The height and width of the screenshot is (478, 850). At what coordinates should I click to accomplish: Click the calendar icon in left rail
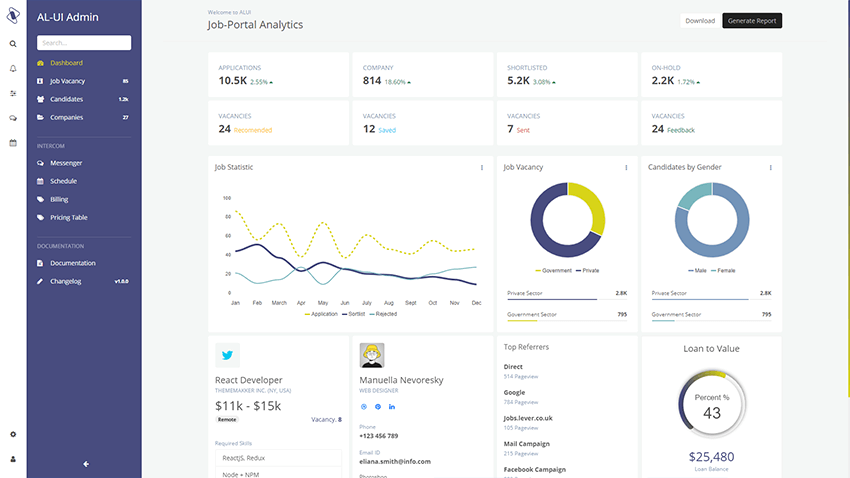pos(13,143)
